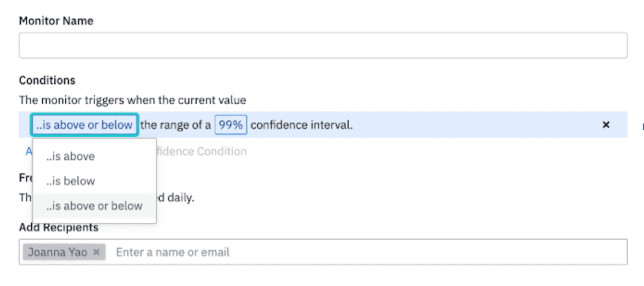Click the 'Monitor Name' label
Image resolution: width=644 pixels, height=286 pixels.
(x=56, y=21)
